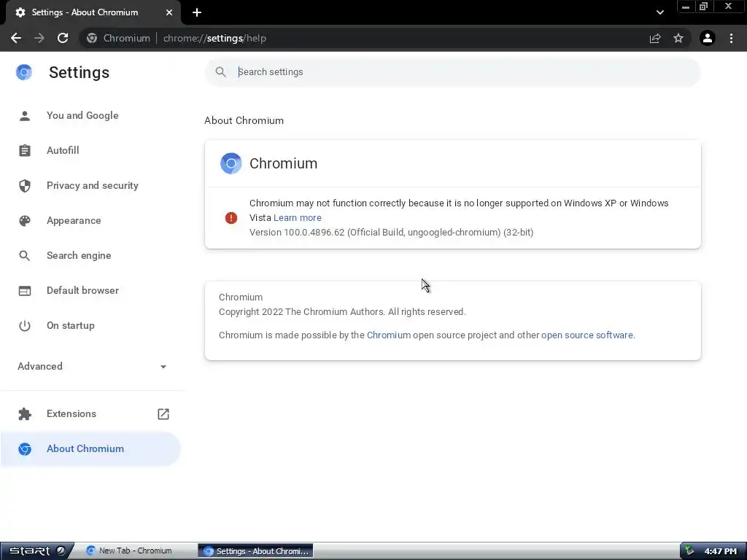Click the Chromium logo in About card

click(231, 163)
